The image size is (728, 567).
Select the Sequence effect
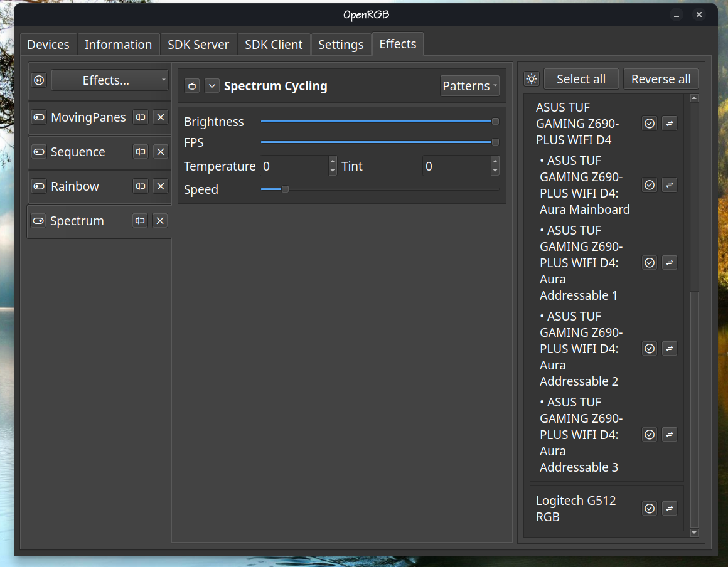coord(78,152)
